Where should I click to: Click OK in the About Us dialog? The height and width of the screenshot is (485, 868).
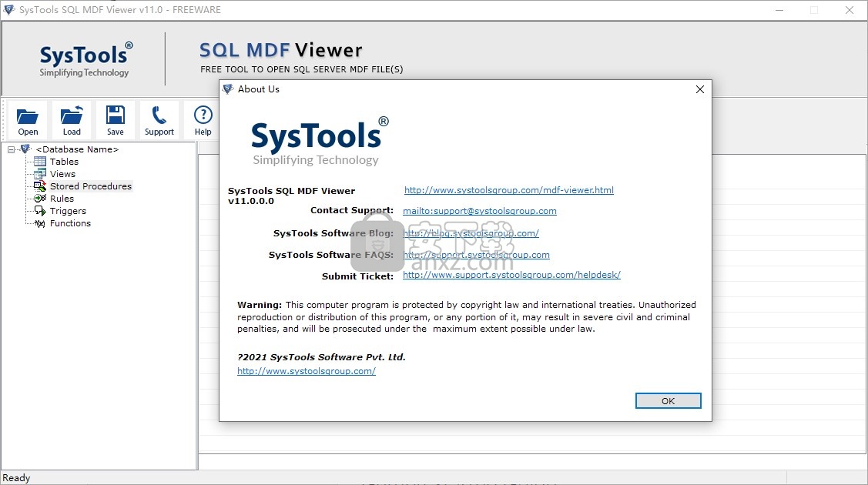pos(669,401)
